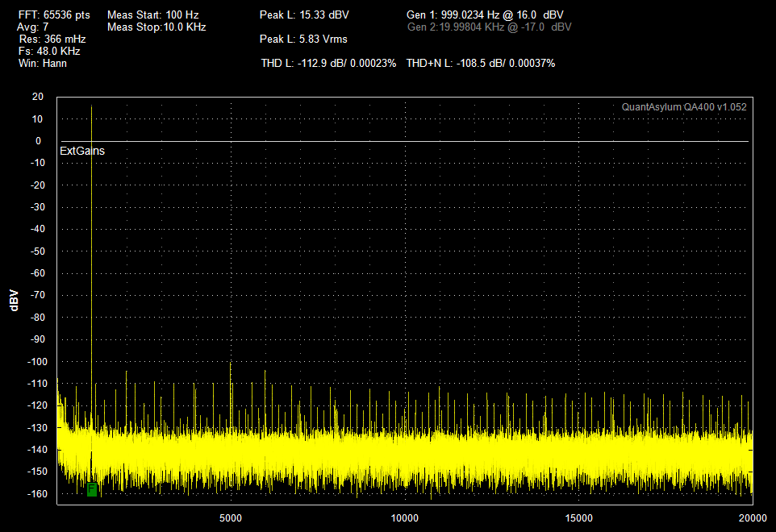Image resolution: width=776 pixels, height=532 pixels.
Task: Click the dBV vertical axis title
Action: [14, 301]
